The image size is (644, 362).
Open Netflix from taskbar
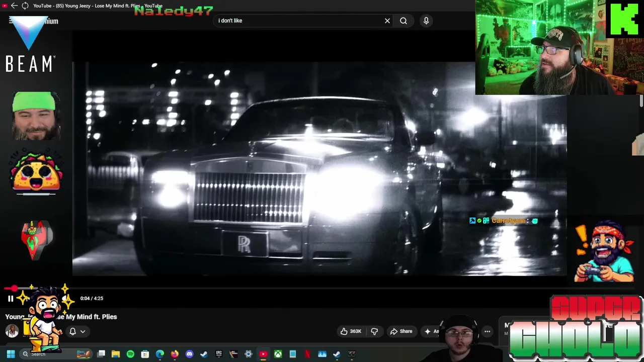(x=307, y=354)
